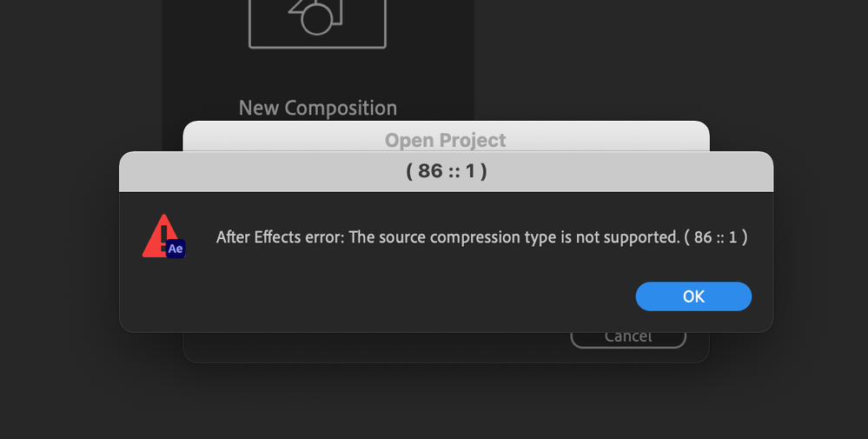Click the 'After Effects error:' text
This screenshot has height=439, width=868.
[x=279, y=236]
